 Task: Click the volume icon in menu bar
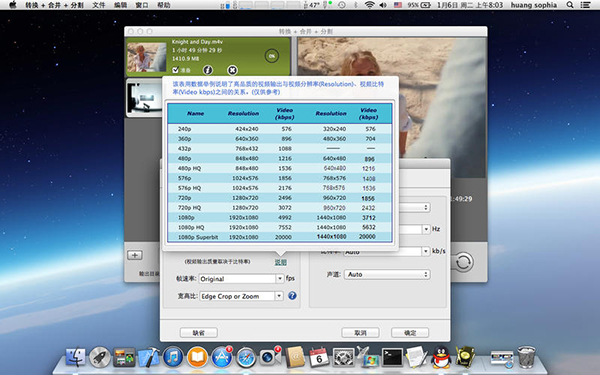tap(383, 5)
